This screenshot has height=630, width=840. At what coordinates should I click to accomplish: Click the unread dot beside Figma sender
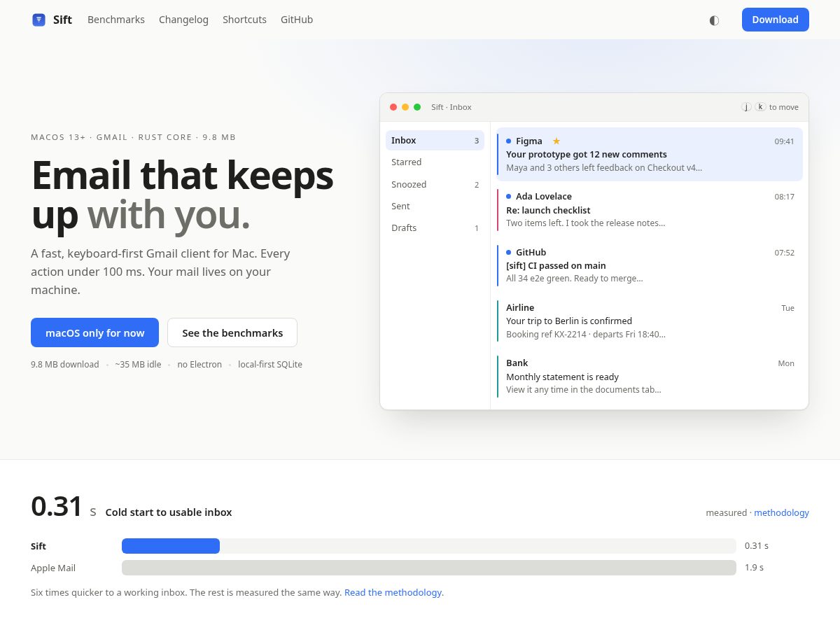coord(509,141)
